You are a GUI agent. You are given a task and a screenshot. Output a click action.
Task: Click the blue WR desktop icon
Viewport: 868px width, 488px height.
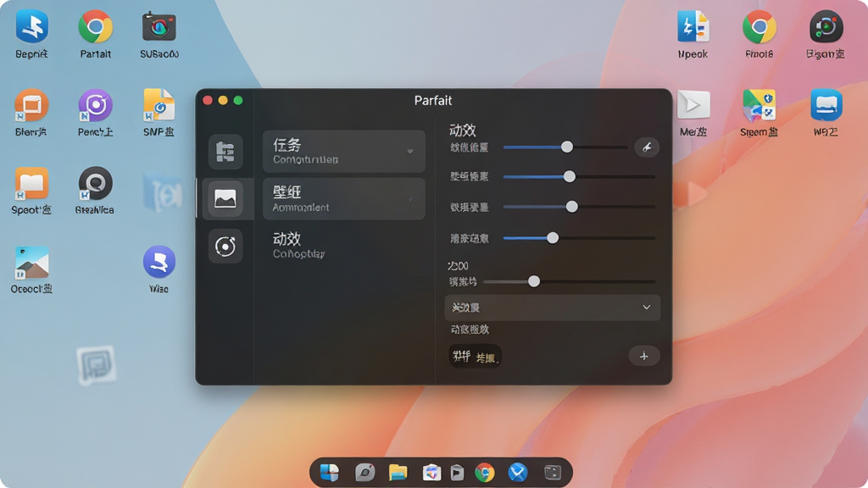click(x=826, y=105)
